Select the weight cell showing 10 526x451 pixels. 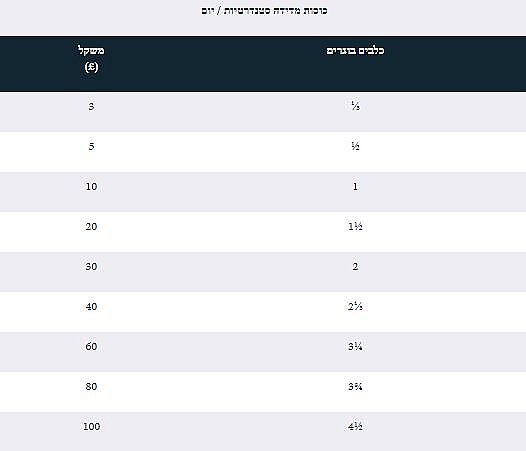[x=91, y=186]
